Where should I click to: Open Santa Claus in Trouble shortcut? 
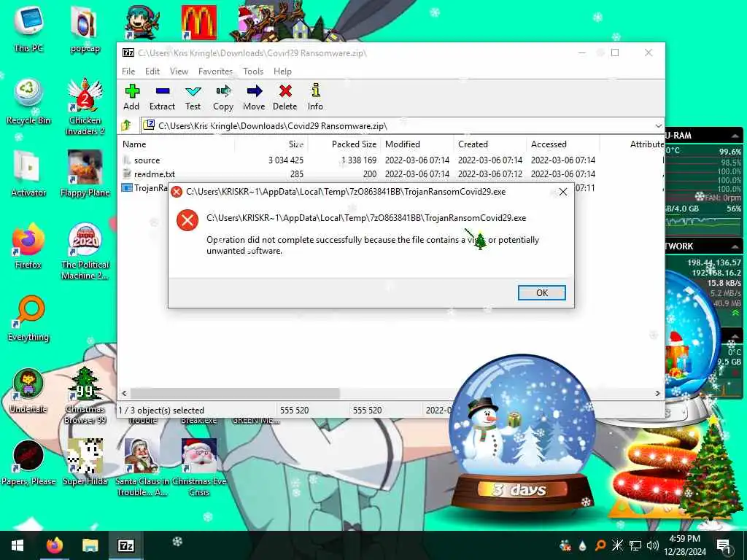pyautogui.click(x=142, y=467)
